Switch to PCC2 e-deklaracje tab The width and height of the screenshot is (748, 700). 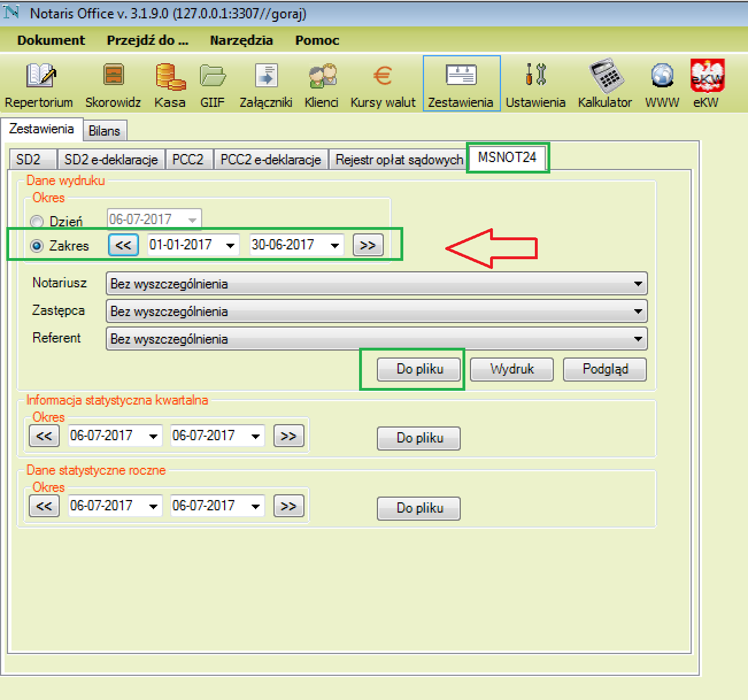(x=271, y=159)
